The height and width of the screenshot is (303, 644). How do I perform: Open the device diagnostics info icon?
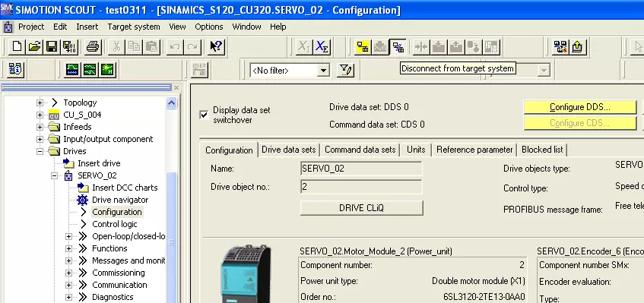16,69
